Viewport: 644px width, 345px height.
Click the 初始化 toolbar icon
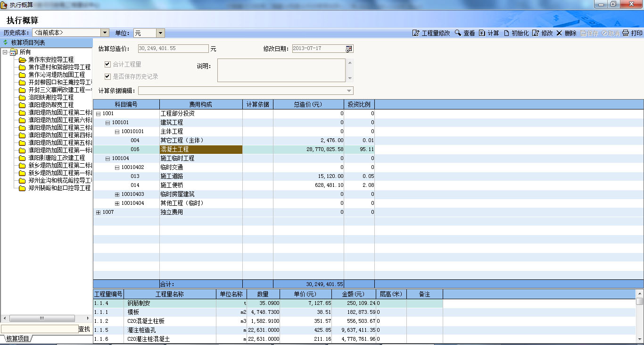[x=506, y=33]
